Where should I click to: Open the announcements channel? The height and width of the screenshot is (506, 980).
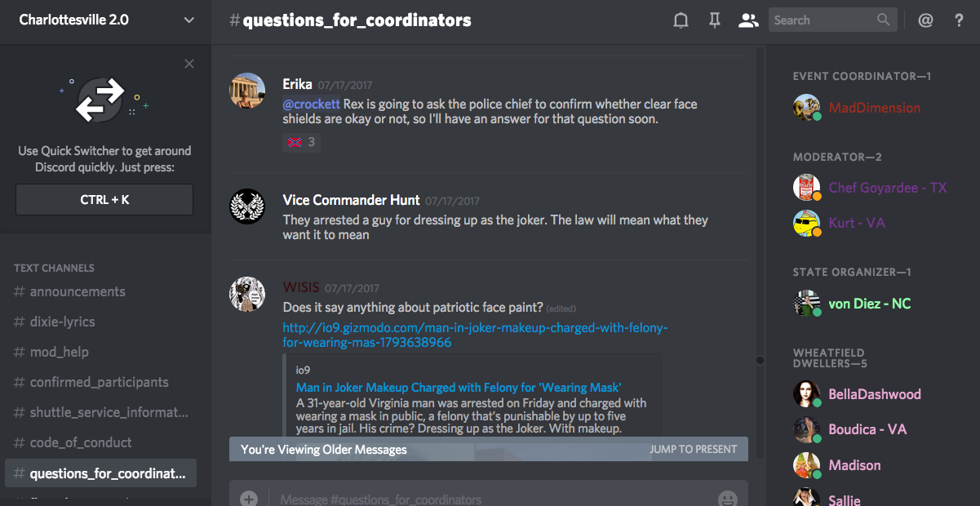[78, 291]
